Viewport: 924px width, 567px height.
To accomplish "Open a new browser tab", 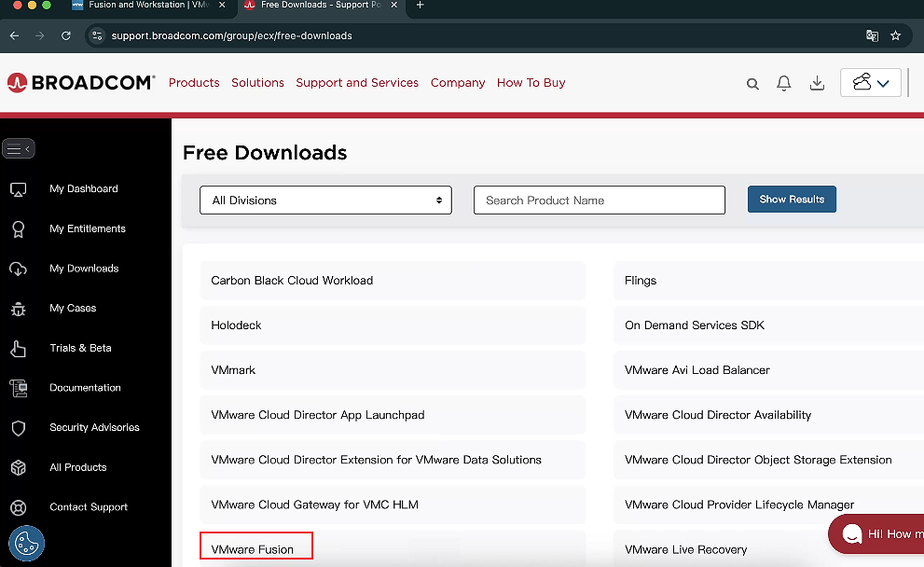I will [421, 5].
